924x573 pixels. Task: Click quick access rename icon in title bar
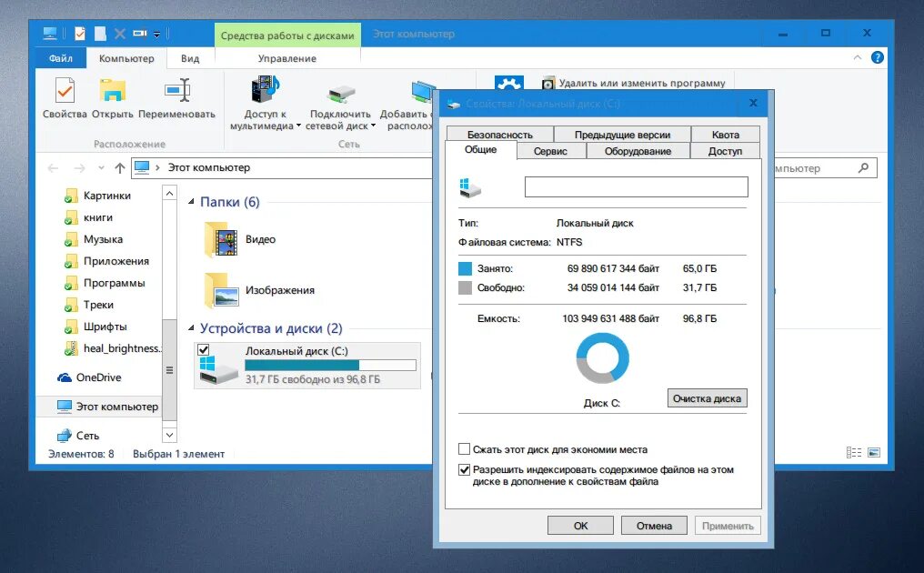point(140,34)
